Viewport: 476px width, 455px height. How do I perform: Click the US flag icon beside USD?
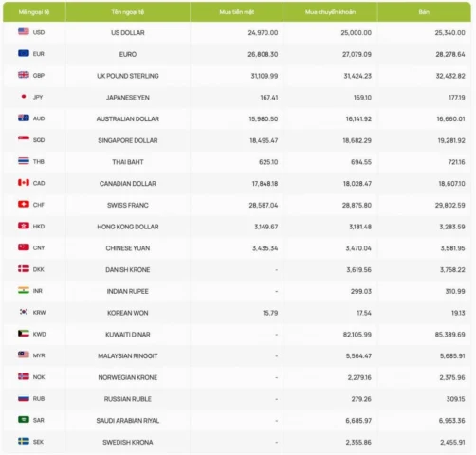[x=24, y=31]
